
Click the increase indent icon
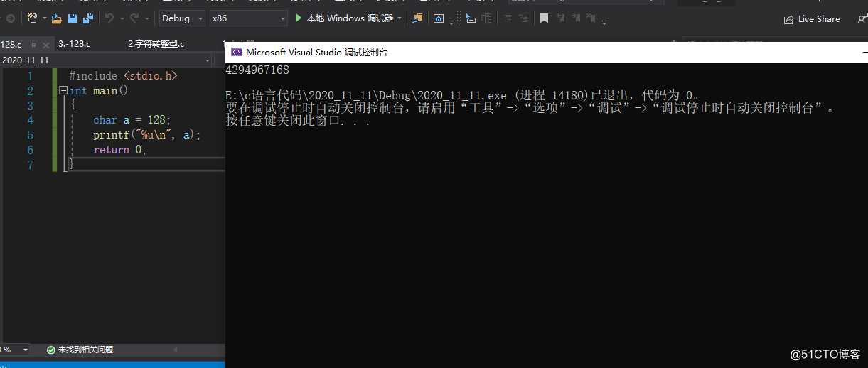523,18
